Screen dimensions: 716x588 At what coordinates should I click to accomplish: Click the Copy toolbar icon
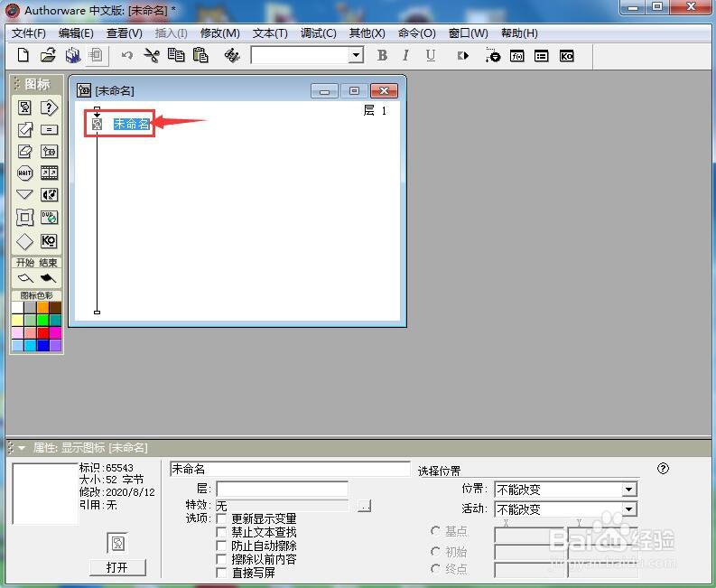(x=176, y=55)
